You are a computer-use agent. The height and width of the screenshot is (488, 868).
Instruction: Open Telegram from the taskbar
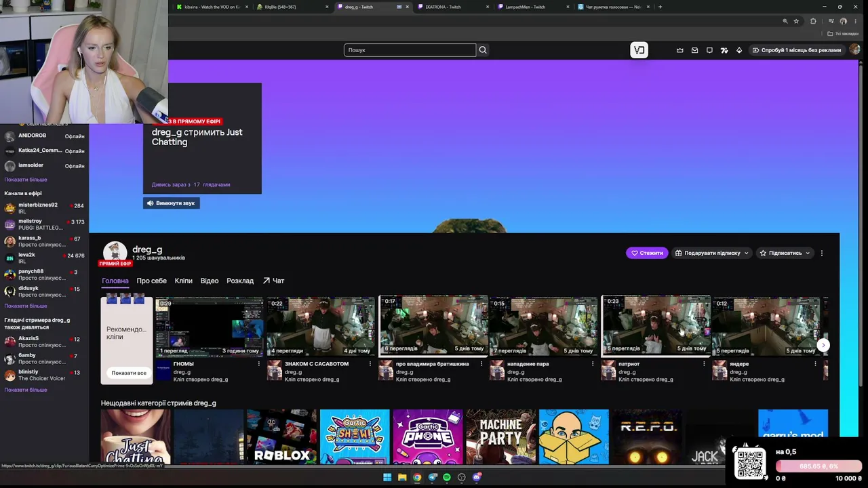pyautogui.click(x=432, y=477)
